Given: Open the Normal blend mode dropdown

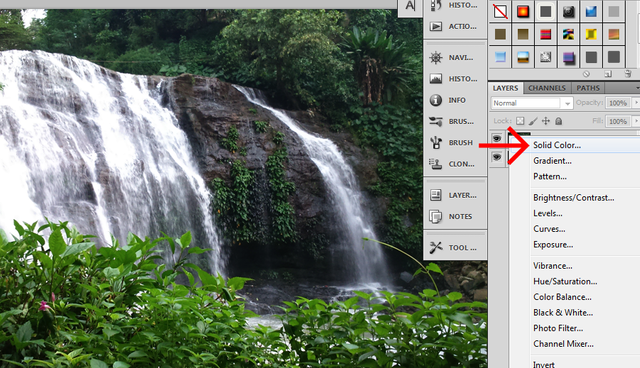Looking at the screenshot, I should click(532, 103).
